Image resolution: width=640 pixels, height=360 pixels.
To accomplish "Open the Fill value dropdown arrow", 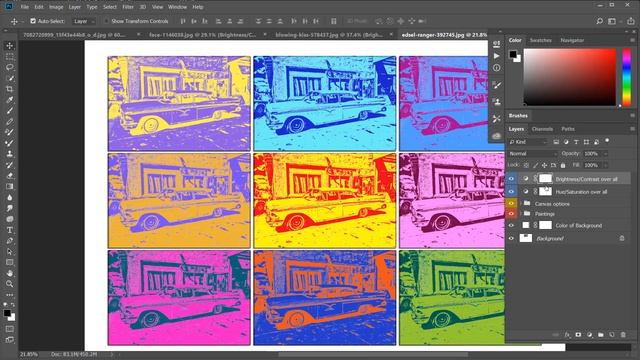I will (x=605, y=165).
